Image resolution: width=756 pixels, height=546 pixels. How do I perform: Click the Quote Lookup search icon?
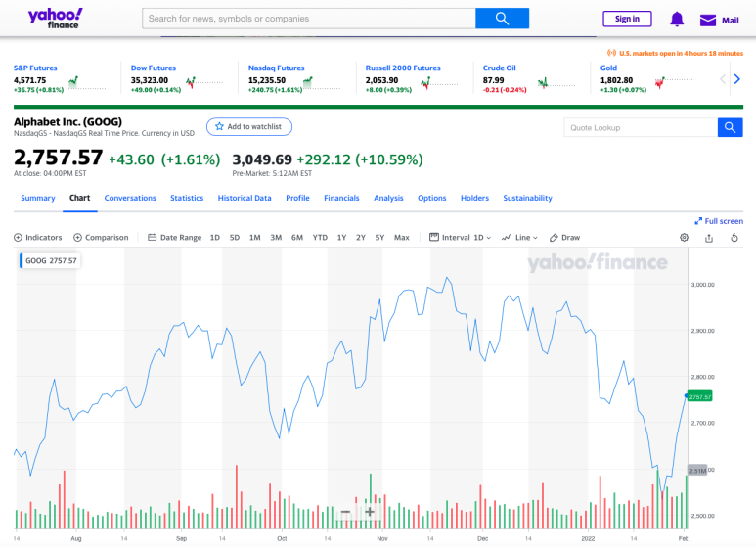[x=730, y=128]
